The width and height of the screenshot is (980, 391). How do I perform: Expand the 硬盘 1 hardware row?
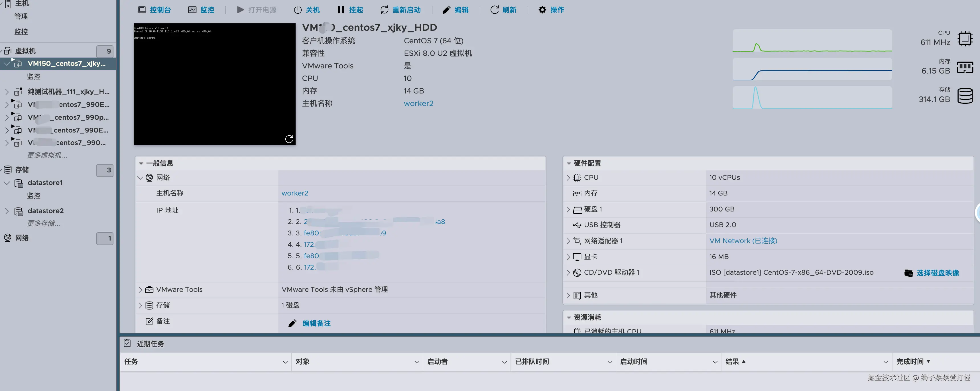(x=568, y=209)
